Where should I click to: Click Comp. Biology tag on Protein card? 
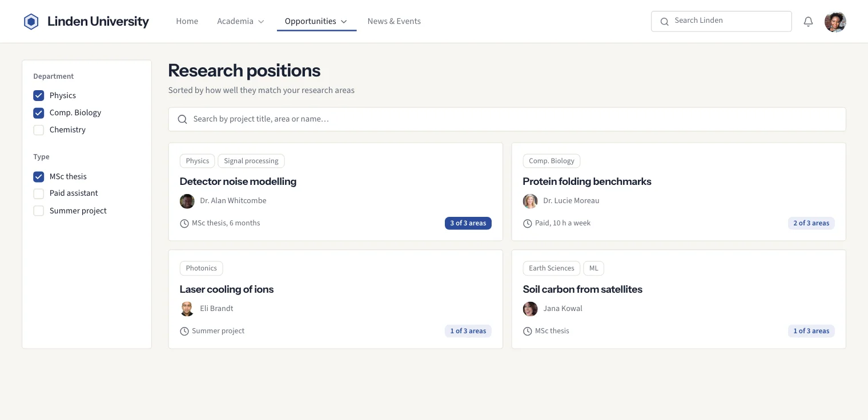point(552,161)
